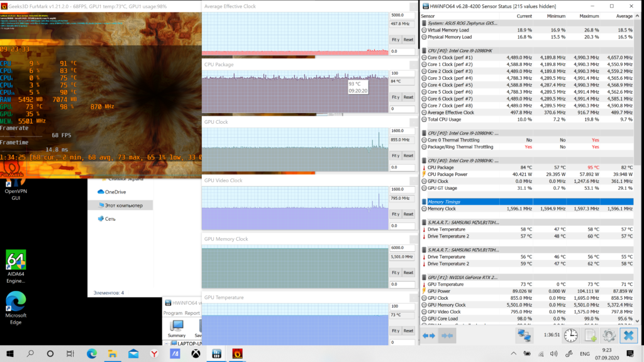Open the Microsoft Edge desktop shortcut

click(16, 308)
